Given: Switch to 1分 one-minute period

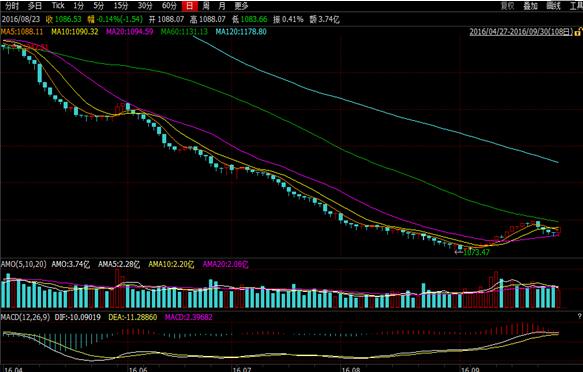Looking at the screenshot, I should click(78, 6).
